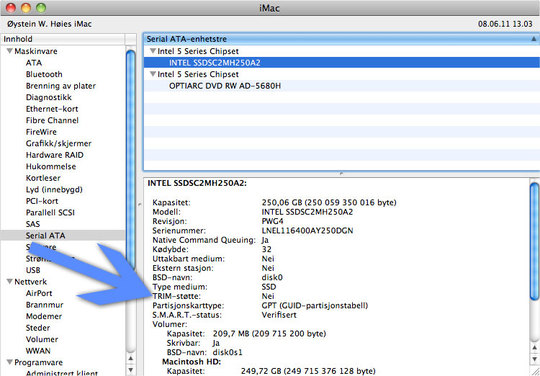Click the green zoom window button
This screenshot has width=540, height=376.
coord(41,7)
